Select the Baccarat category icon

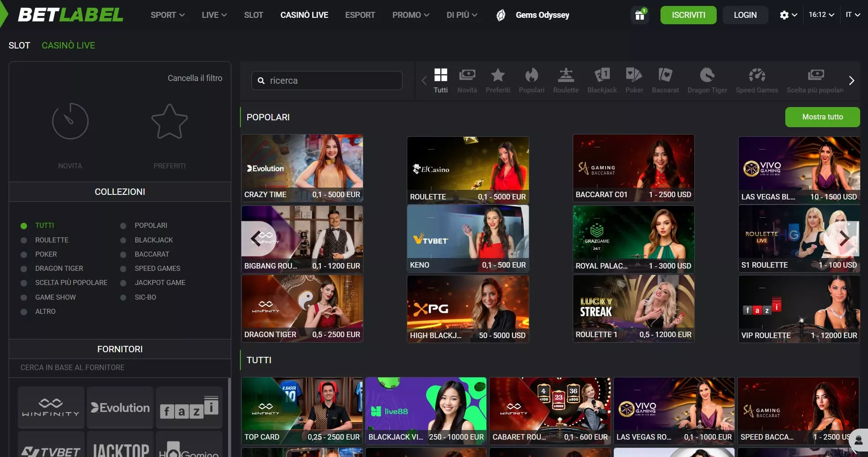tap(665, 75)
